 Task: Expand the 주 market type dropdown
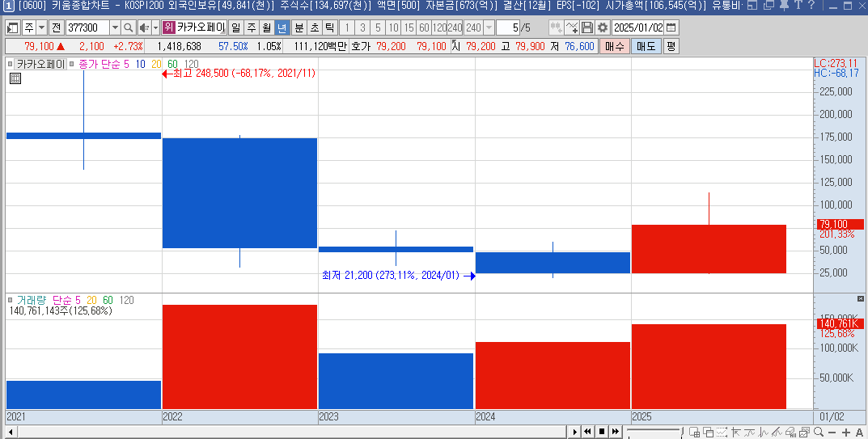pos(41,27)
